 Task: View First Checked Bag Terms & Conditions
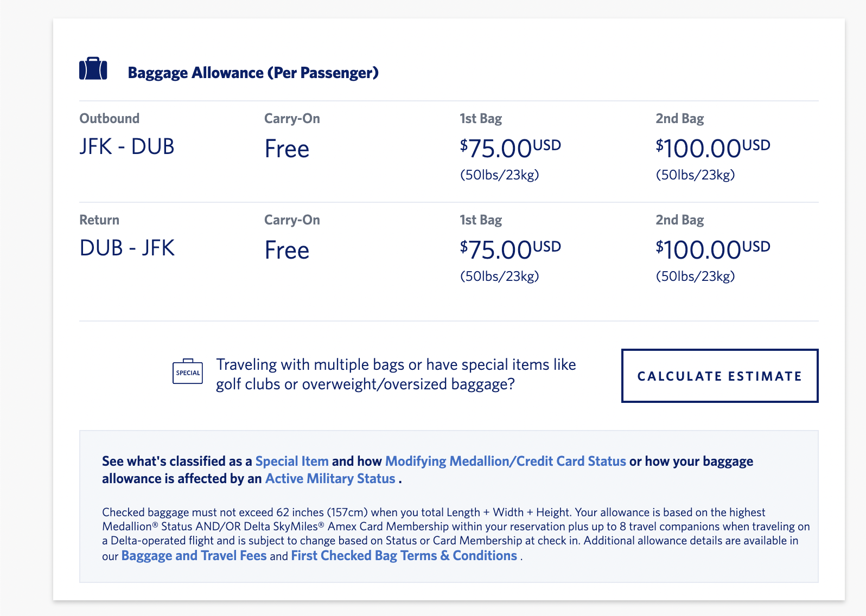(x=404, y=556)
